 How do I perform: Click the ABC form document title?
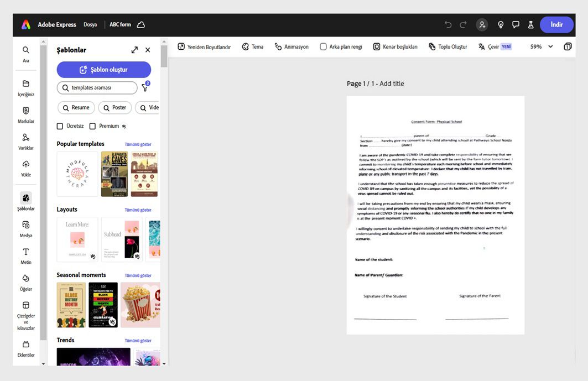[119, 24]
